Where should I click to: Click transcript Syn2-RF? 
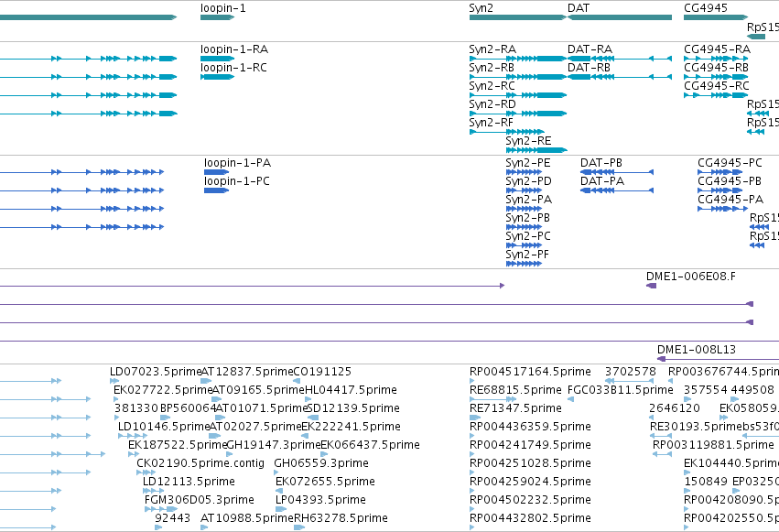point(507,132)
